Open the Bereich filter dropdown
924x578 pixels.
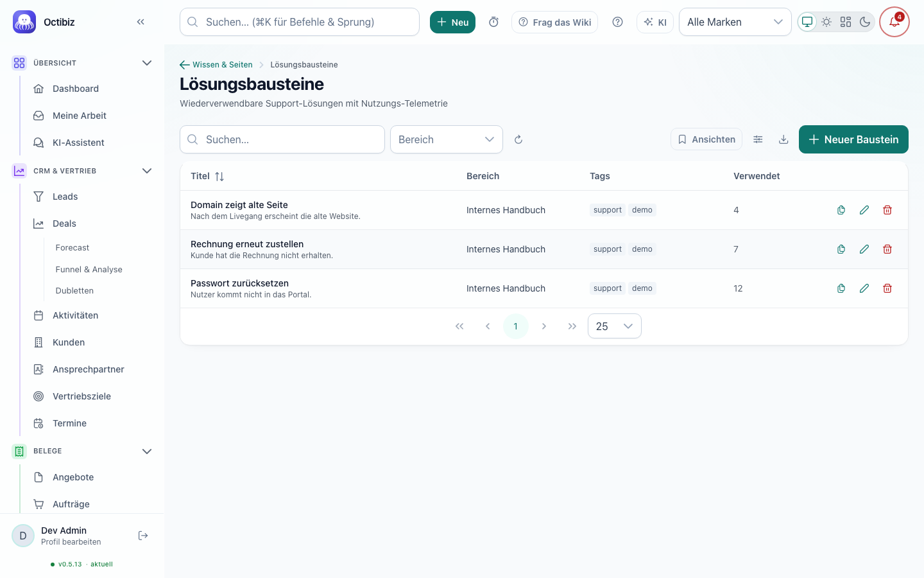pyautogui.click(x=447, y=139)
